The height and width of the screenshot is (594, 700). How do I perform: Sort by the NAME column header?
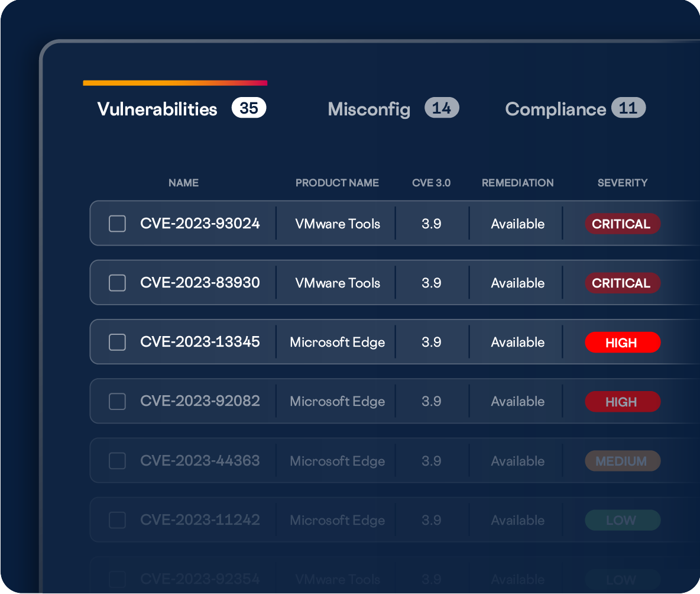pyautogui.click(x=183, y=183)
